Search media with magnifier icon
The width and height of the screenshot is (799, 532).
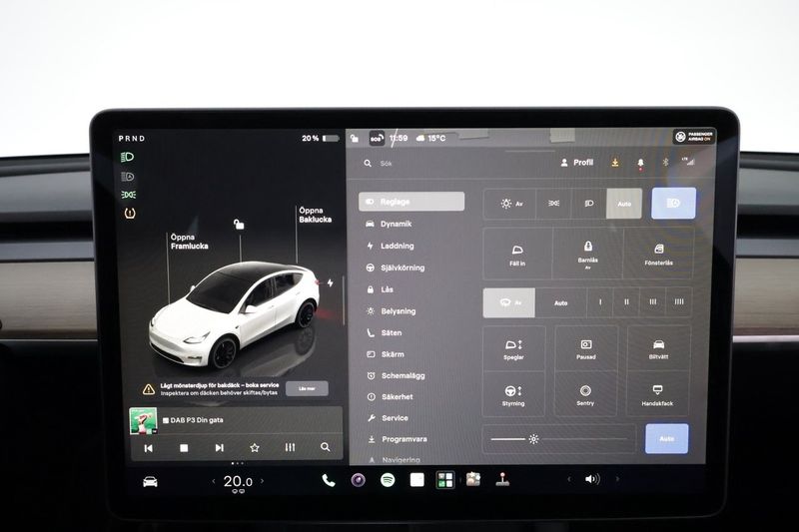[326, 447]
